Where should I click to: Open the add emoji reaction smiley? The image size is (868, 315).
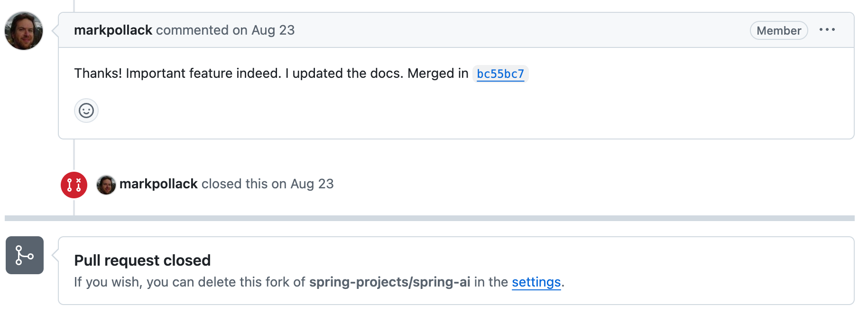86,111
